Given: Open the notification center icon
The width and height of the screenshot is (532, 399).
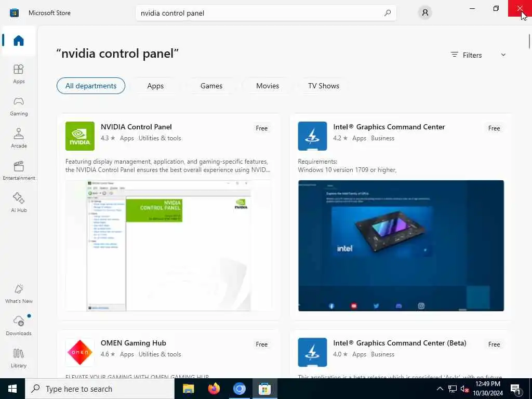Looking at the screenshot, I should (515, 389).
